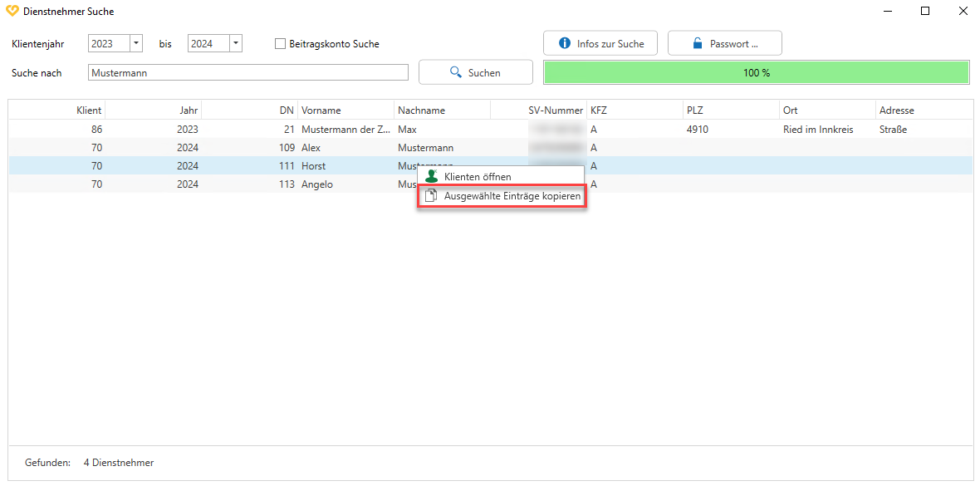Click the copy pages icon in context menu
Image resolution: width=980 pixels, height=486 pixels.
coord(430,196)
